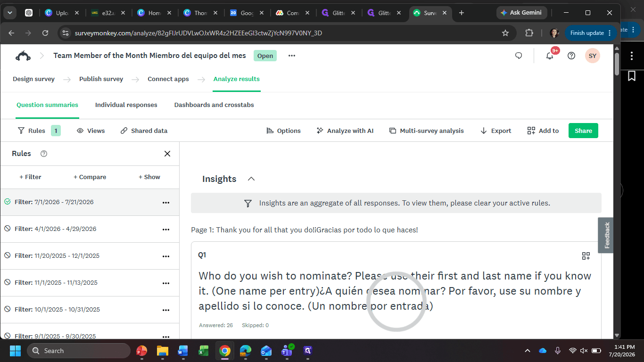This screenshot has width=644, height=362.
Task: Open the Feedback side tab
Action: tap(606, 235)
